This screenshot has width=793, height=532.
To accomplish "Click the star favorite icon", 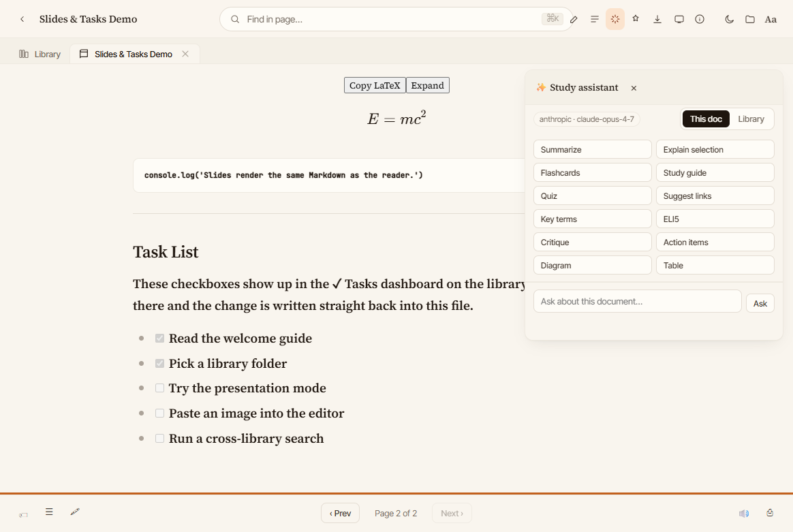I will pyautogui.click(x=636, y=18).
